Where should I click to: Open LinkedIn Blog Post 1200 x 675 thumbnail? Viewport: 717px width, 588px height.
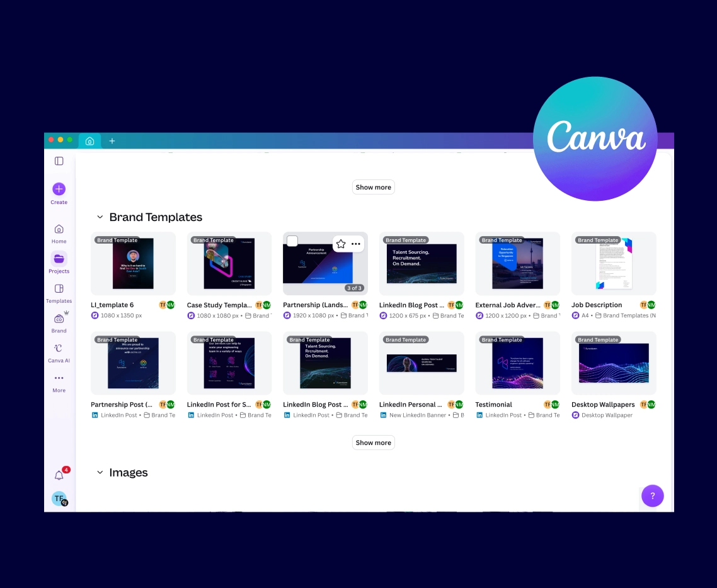(422, 264)
